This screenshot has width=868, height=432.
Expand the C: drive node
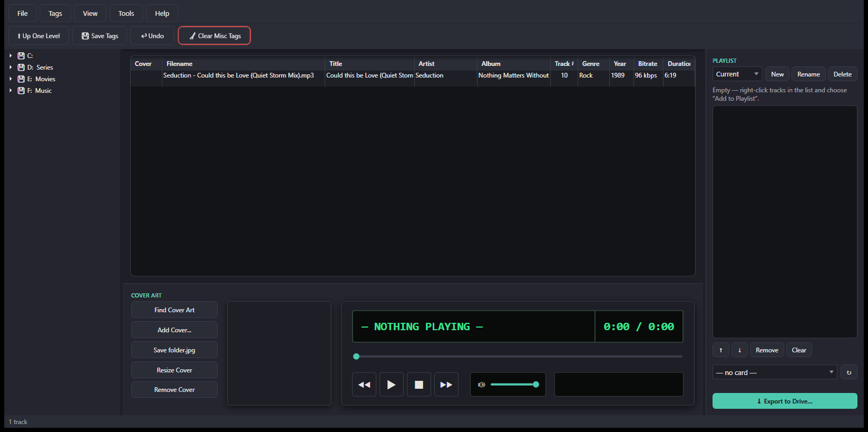(11, 55)
